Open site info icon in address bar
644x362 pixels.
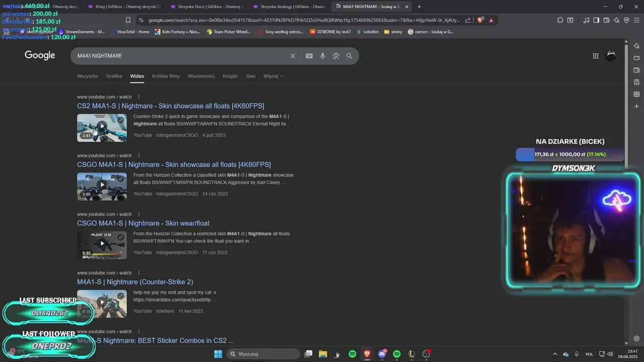tap(141, 20)
